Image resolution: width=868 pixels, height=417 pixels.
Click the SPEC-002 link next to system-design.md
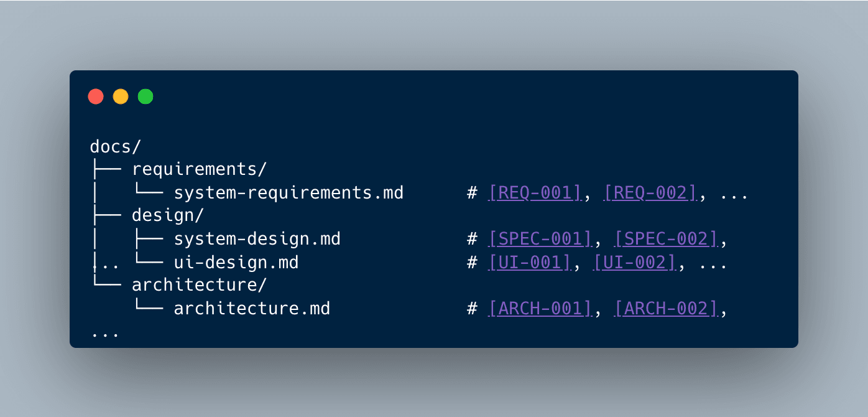click(x=665, y=238)
